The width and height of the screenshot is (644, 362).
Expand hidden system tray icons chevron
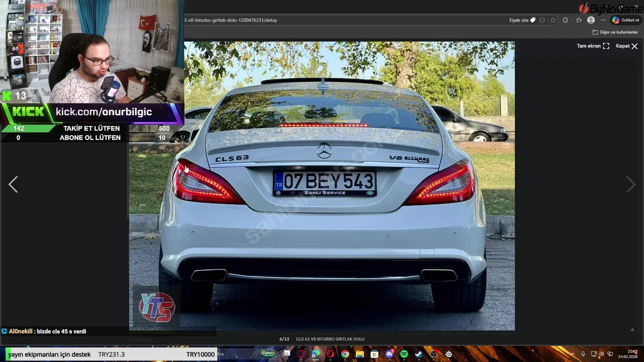click(x=573, y=354)
